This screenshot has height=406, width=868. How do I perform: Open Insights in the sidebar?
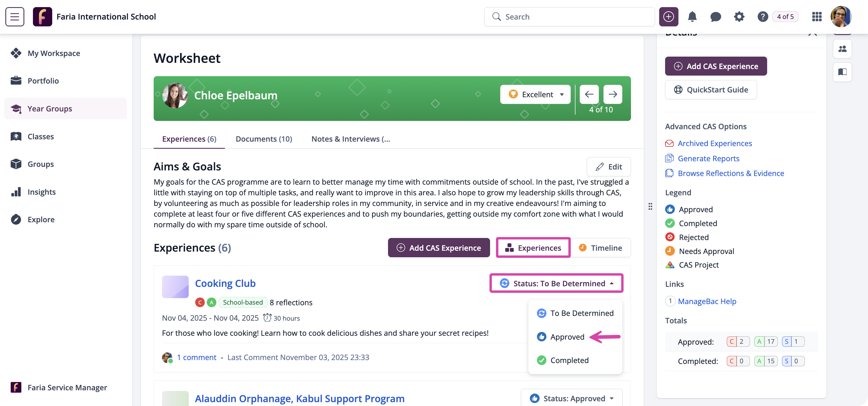click(x=42, y=192)
